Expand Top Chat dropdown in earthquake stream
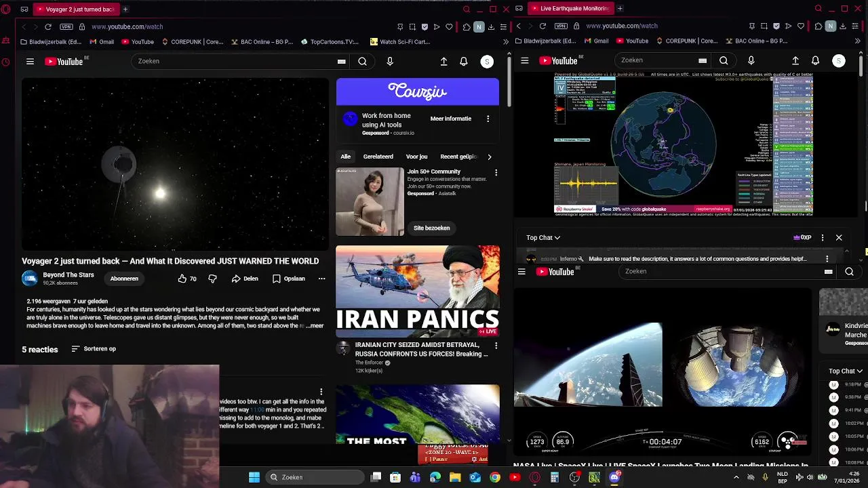This screenshot has height=488, width=868. coord(543,238)
